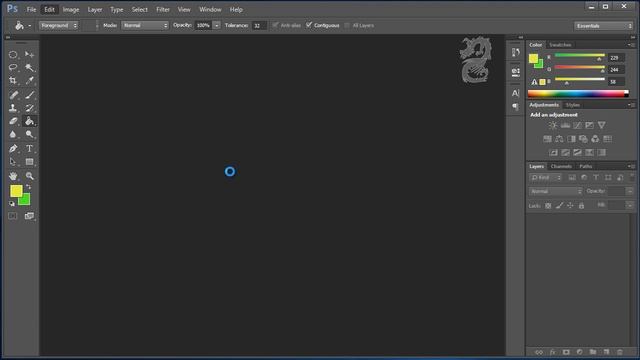Open the Filter menu
Screen dimensions: 640x360
[x=163, y=9]
